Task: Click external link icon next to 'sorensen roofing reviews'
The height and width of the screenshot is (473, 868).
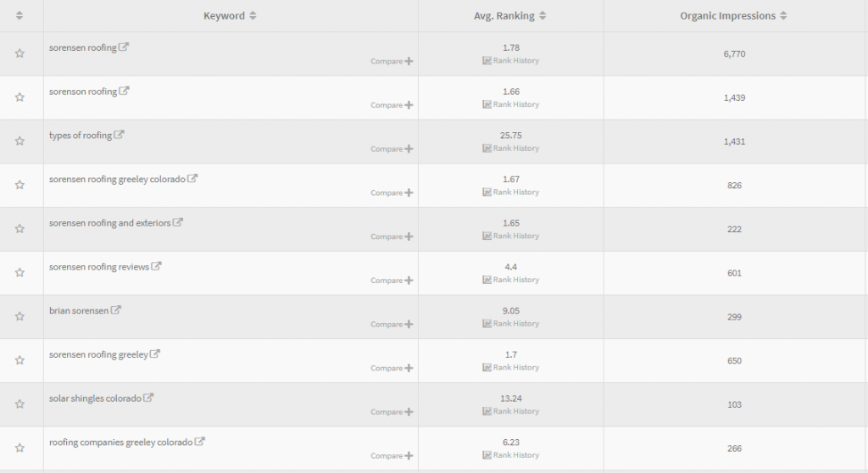Action: click(156, 266)
